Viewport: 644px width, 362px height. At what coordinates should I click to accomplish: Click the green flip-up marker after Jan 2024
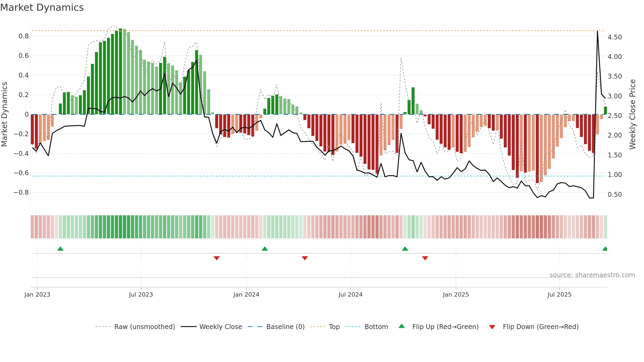pos(265,249)
